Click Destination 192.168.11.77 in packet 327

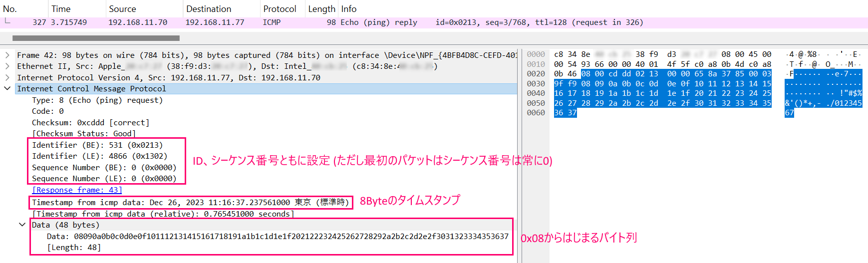[215, 22]
